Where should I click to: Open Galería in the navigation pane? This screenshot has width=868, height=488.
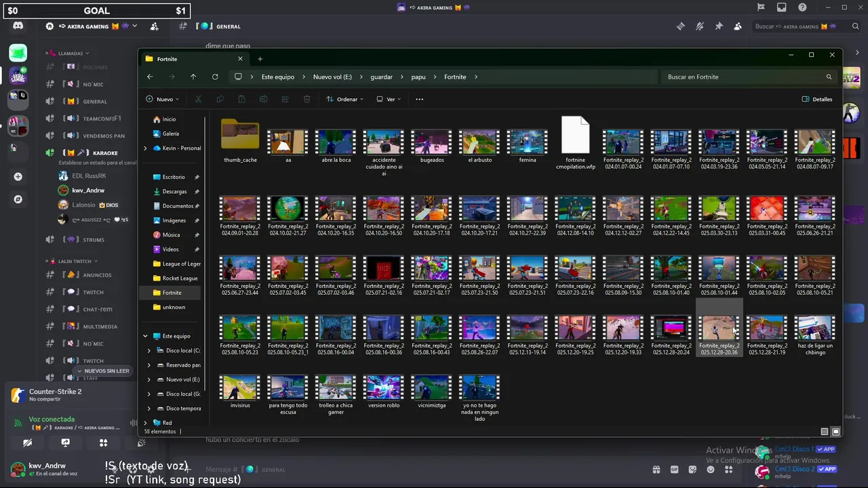coord(170,134)
